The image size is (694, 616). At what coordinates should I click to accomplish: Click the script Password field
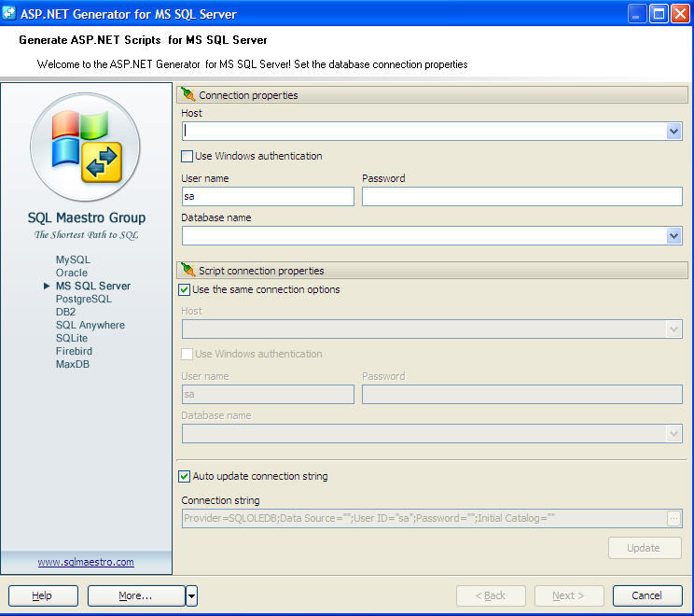521,395
